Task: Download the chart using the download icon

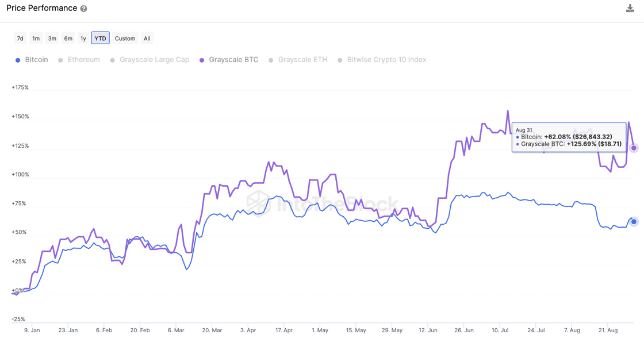Action: click(630, 8)
